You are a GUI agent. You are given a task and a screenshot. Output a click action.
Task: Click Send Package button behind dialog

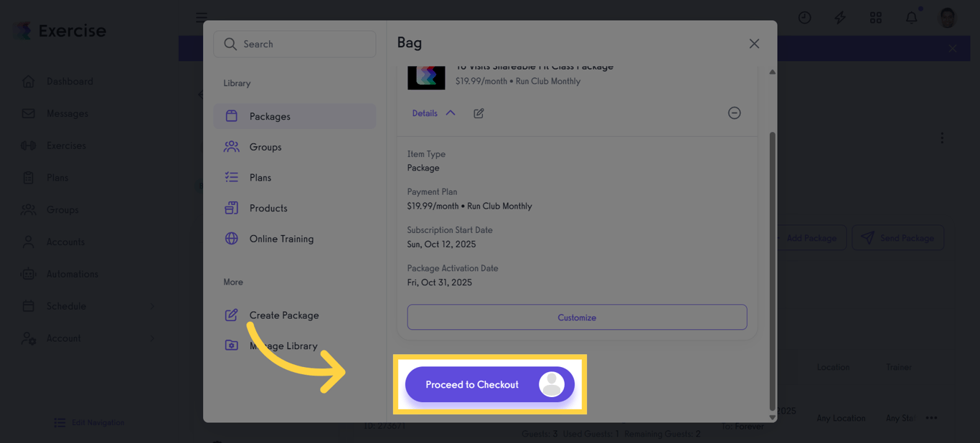pos(898,238)
